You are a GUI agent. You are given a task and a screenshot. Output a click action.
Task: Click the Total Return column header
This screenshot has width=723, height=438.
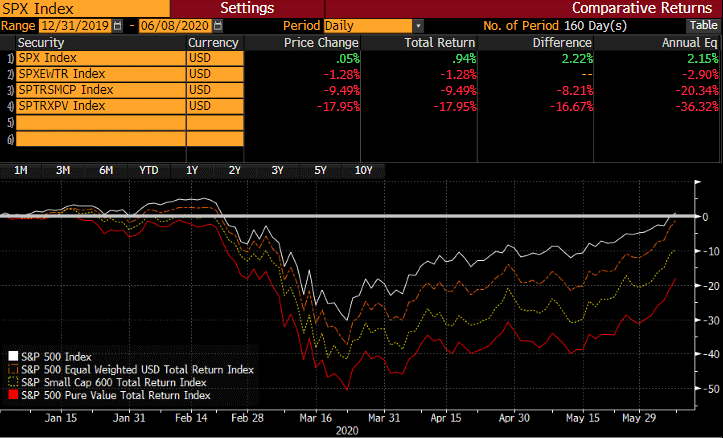click(439, 43)
